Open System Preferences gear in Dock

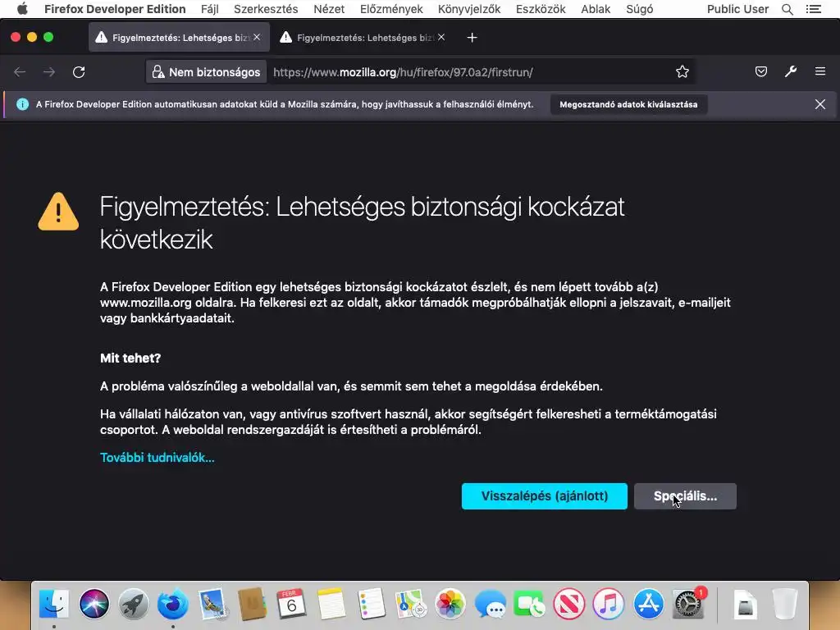(x=688, y=604)
